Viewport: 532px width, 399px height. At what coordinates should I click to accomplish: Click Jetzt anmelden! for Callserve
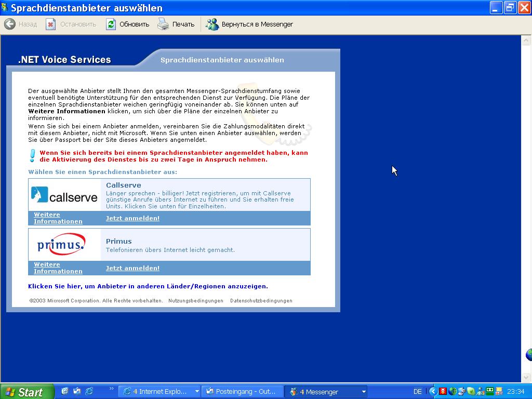132,218
